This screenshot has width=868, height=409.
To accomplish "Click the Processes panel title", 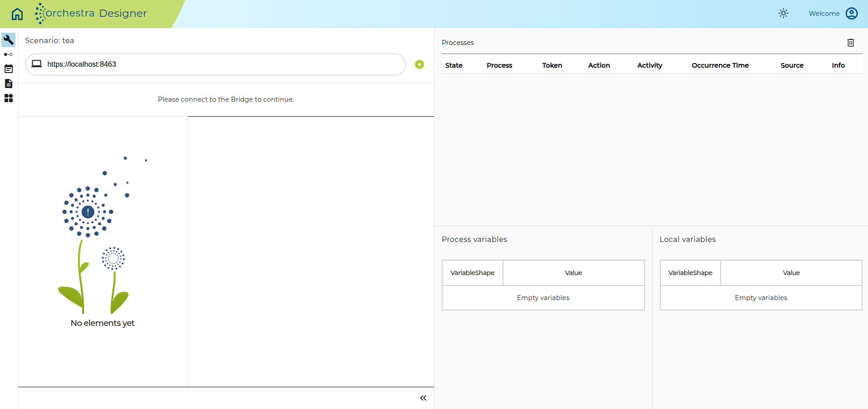I will [458, 43].
